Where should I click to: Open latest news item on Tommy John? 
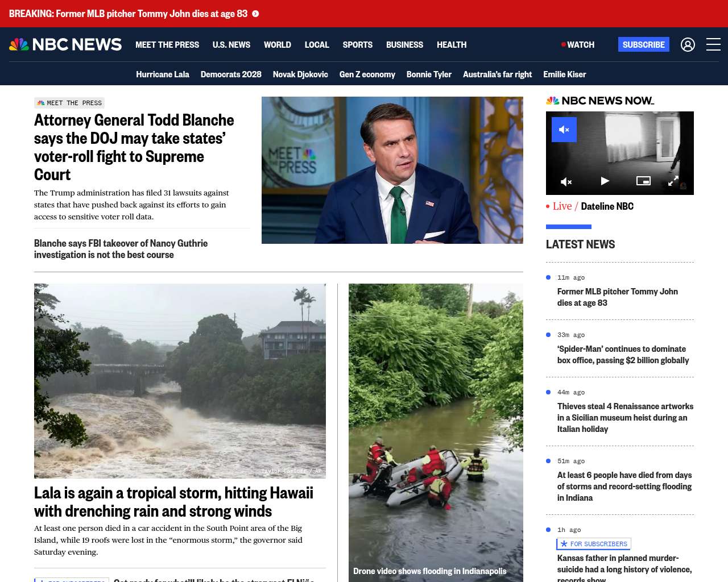click(x=618, y=297)
